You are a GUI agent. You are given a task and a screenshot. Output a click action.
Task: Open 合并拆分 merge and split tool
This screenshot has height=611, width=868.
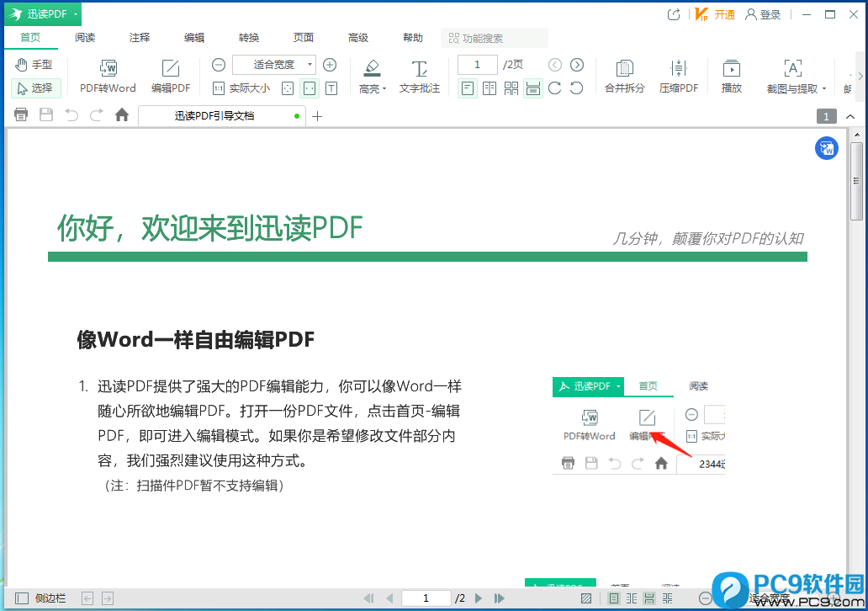[624, 77]
